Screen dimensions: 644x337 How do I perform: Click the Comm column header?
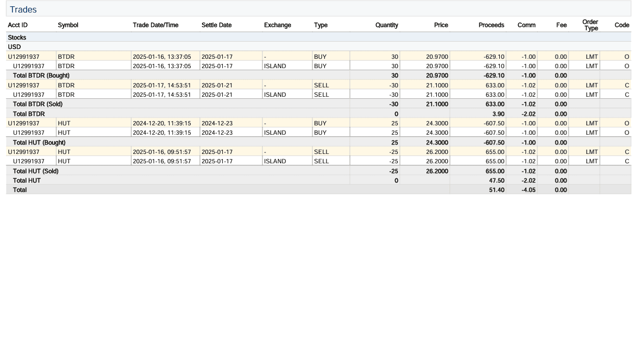[526, 25]
